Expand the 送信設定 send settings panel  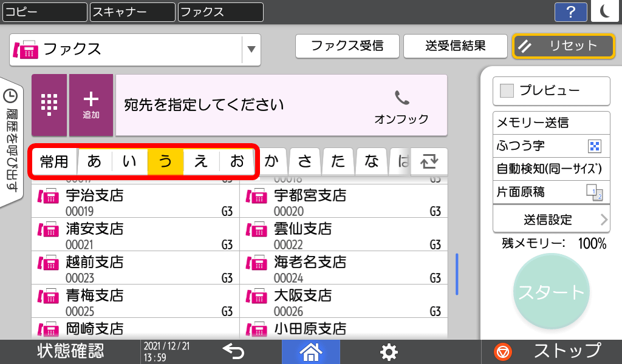(551, 219)
